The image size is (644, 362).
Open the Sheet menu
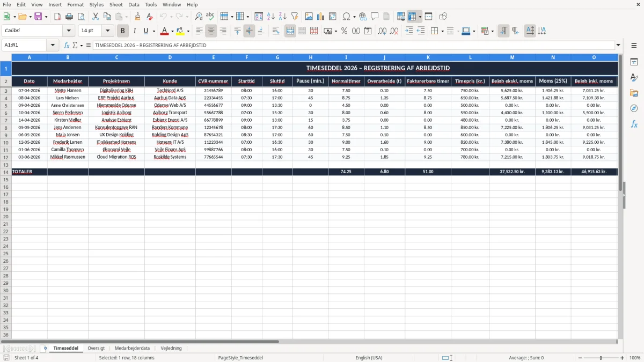116,4
